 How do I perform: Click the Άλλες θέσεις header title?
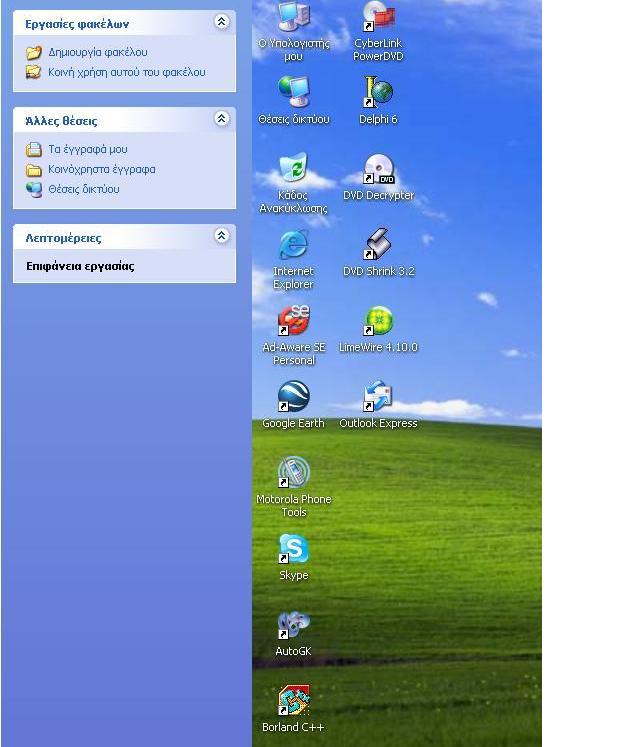[x=61, y=121]
